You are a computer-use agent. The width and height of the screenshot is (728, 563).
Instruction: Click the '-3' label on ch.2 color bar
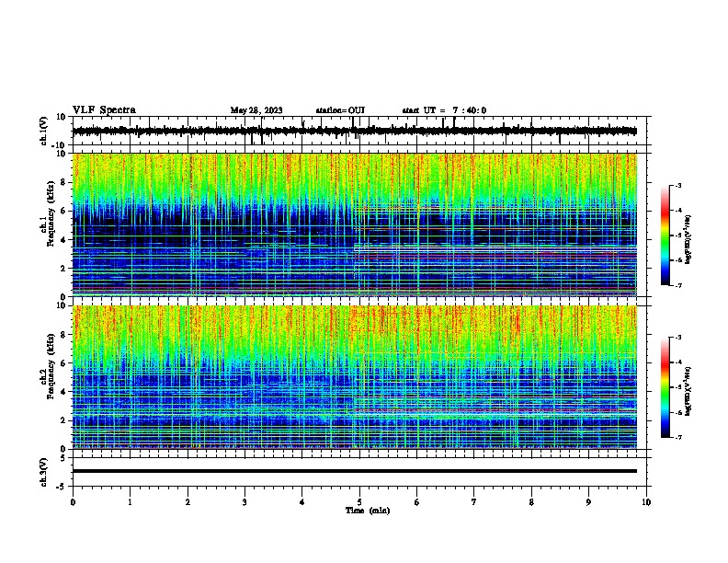(x=677, y=338)
